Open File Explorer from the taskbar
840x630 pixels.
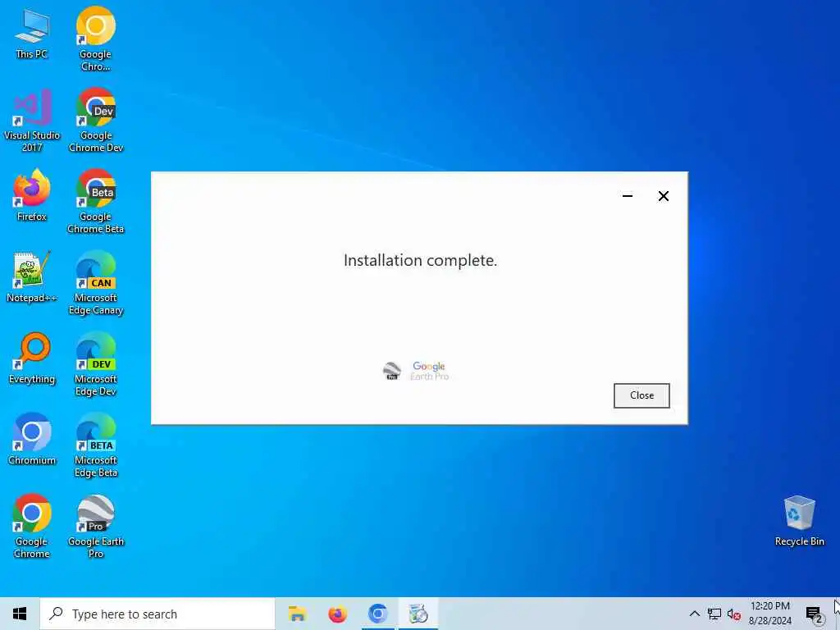pyautogui.click(x=297, y=614)
